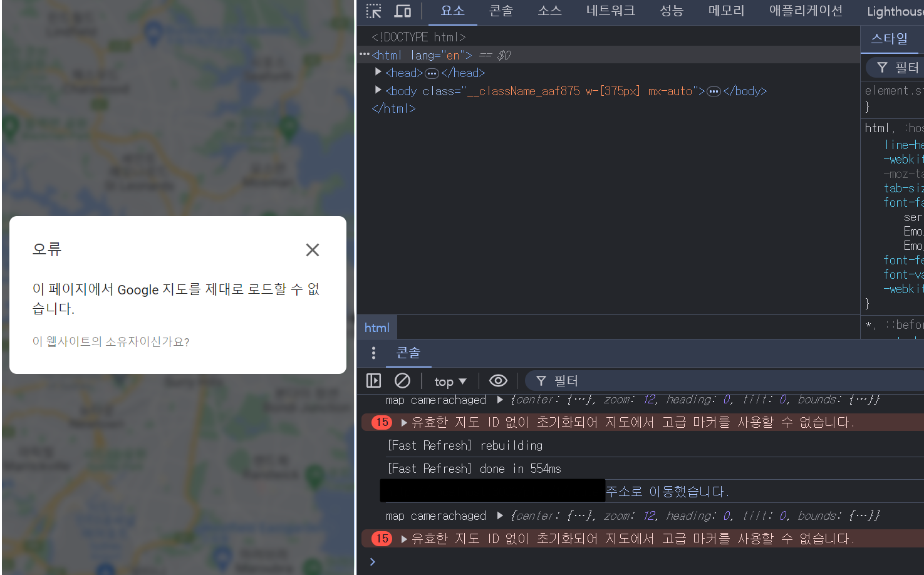This screenshot has width=924, height=575.
Task: Focus the styles filter field
Action: (x=895, y=67)
